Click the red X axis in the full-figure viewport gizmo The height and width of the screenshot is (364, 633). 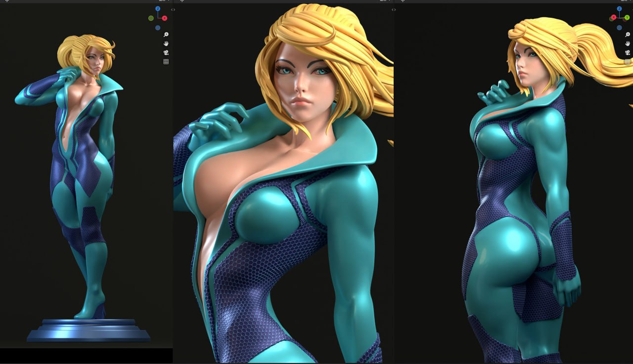(165, 18)
